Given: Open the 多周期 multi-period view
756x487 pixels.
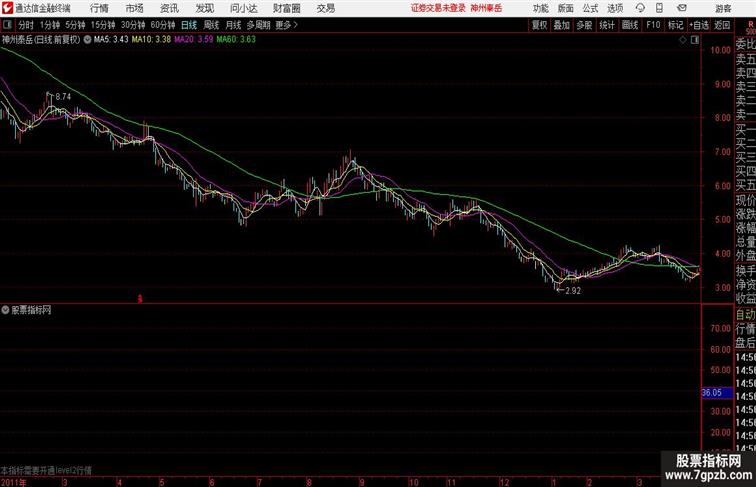Looking at the screenshot, I should 258,25.
